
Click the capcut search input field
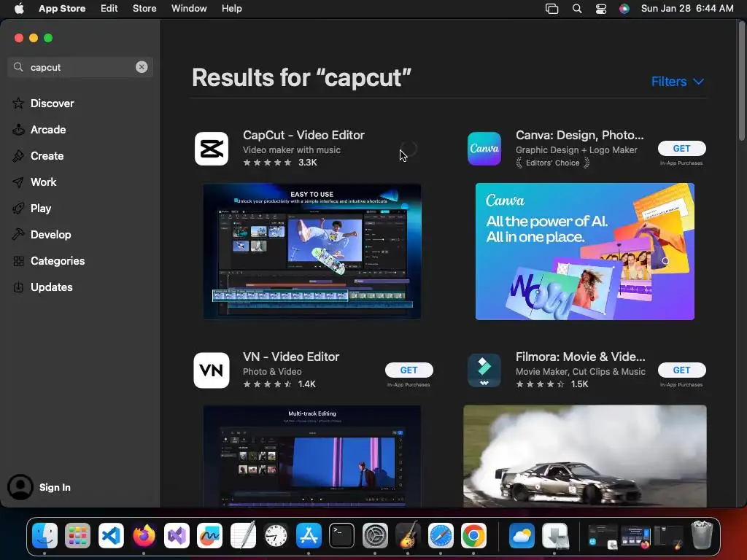(80, 67)
